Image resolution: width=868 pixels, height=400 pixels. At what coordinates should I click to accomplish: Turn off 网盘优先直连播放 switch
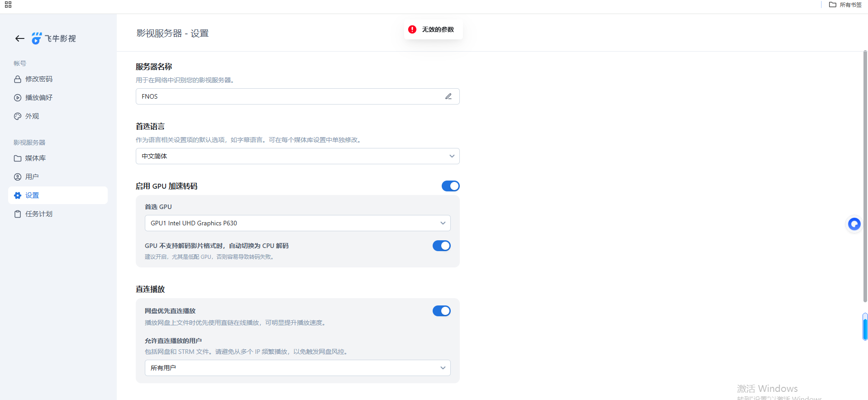pyautogui.click(x=442, y=311)
